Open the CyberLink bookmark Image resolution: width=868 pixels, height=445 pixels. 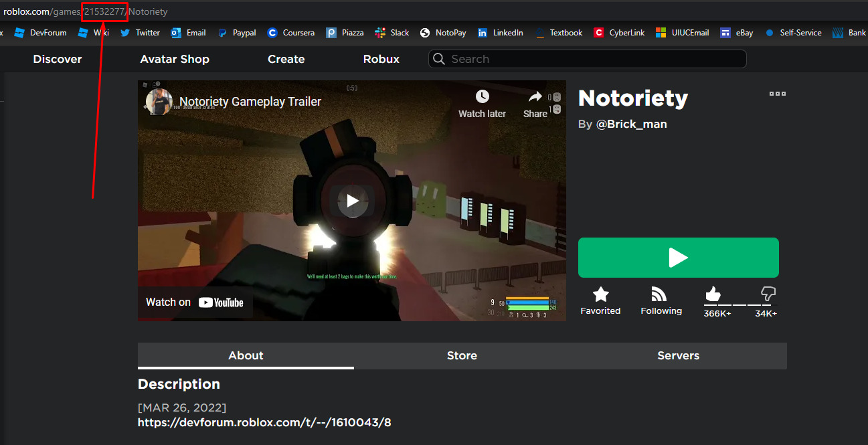click(x=620, y=33)
